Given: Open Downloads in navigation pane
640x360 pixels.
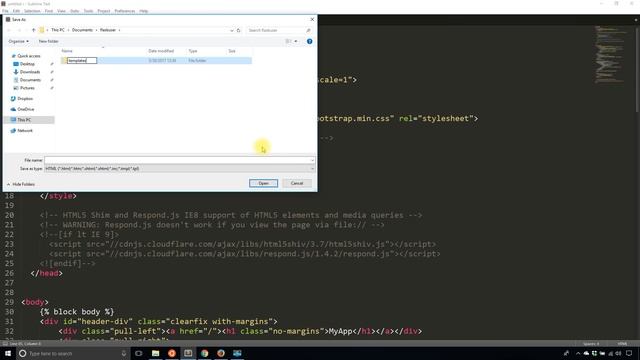Looking at the screenshot, I should (30, 72).
